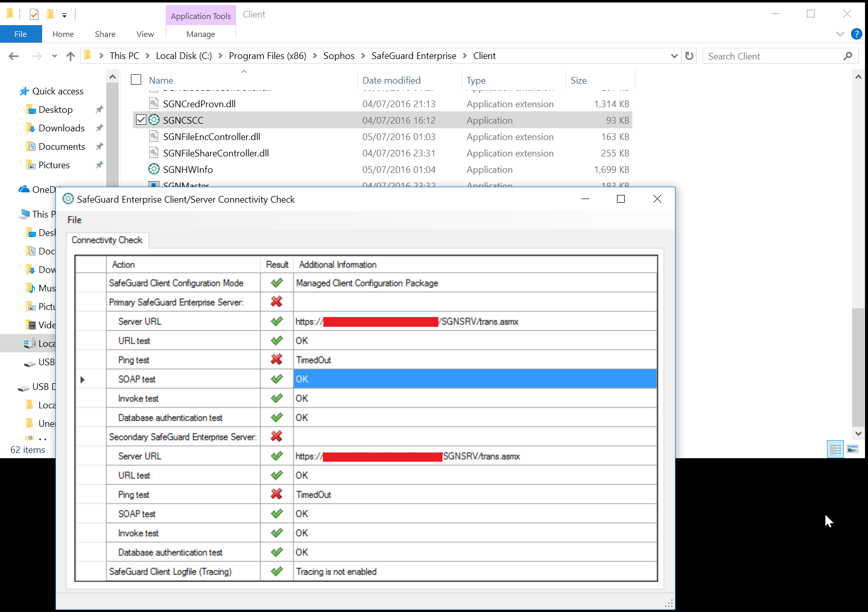Image resolution: width=868 pixels, height=612 pixels.
Task: Click Program Files (x86) in the breadcrumb
Action: point(267,56)
